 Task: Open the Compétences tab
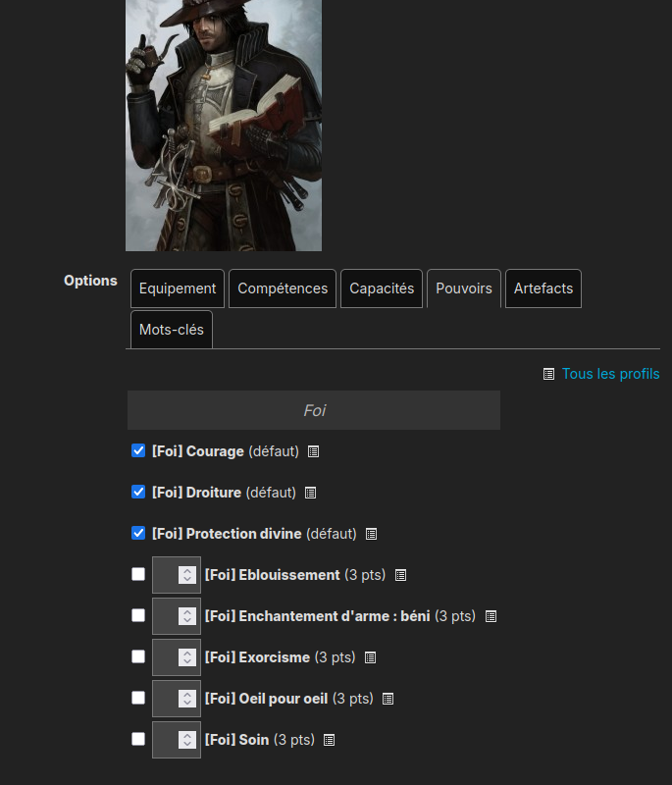(x=283, y=288)
